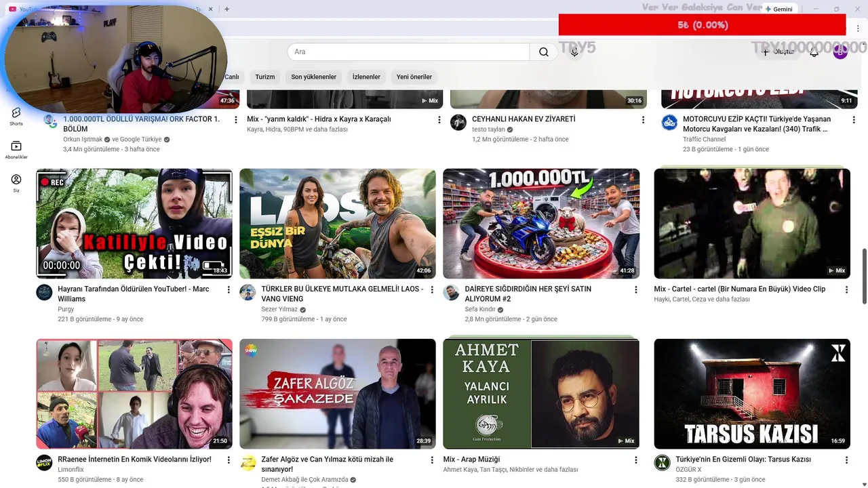Open options for Marc Williams video
Screen dimensions: 868x488
(x=229, y=289)
